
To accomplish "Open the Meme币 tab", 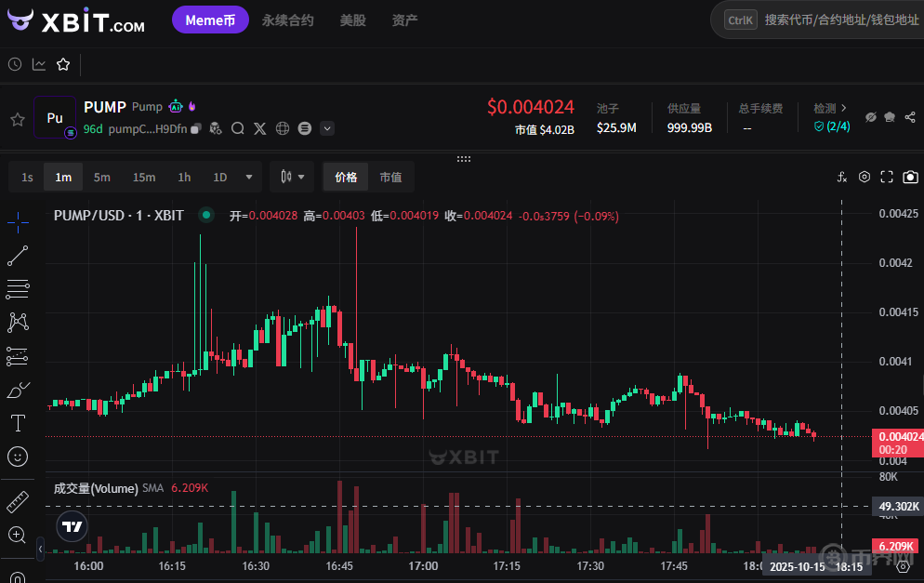I will point(210,20).
